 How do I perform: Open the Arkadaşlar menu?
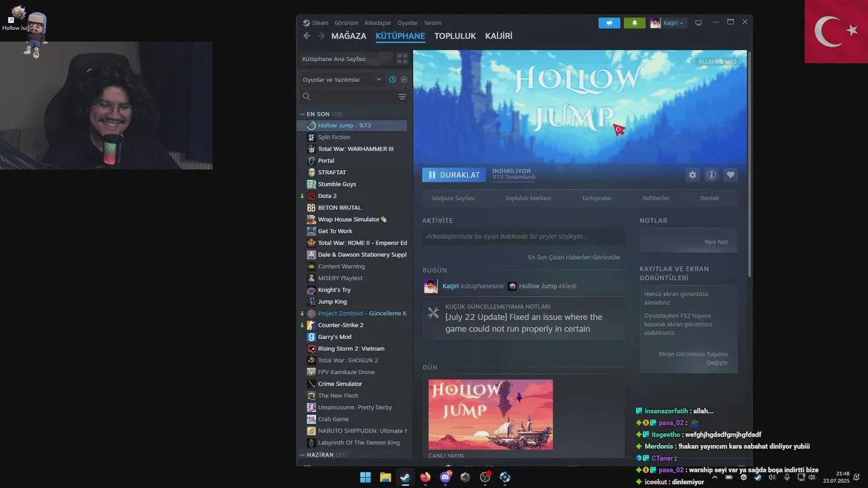[x=378, y=23]
